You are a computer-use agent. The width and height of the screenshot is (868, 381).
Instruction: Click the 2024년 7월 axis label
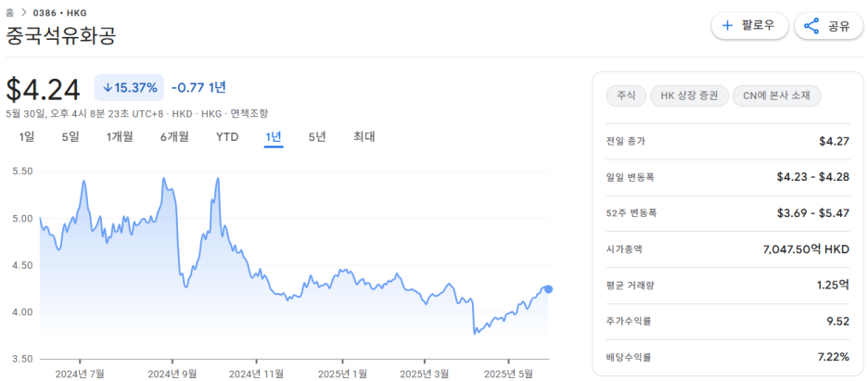point(80,374)
